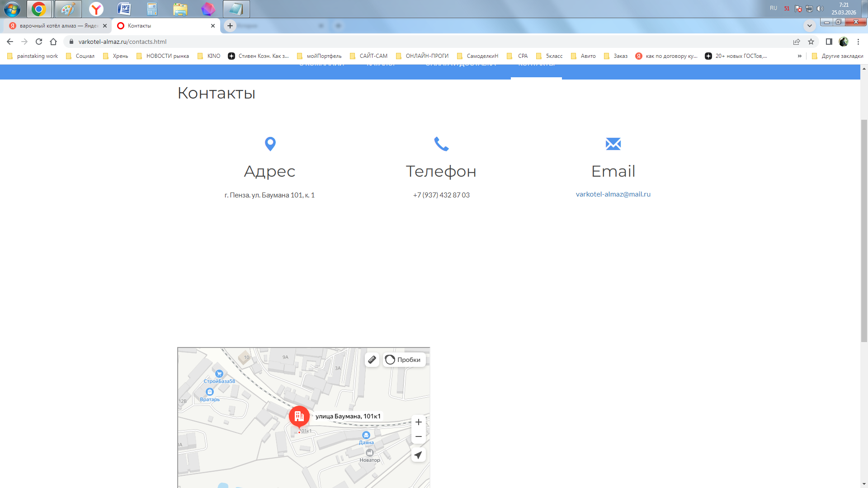This screenshot has height=488, width=868.
Task: Open the tab search dropdown
Action: (x=809, y=26)
